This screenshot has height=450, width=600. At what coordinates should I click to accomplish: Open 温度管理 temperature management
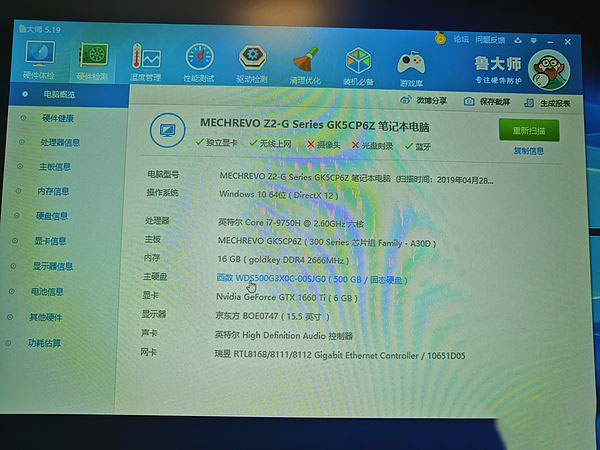click(145, 62)
